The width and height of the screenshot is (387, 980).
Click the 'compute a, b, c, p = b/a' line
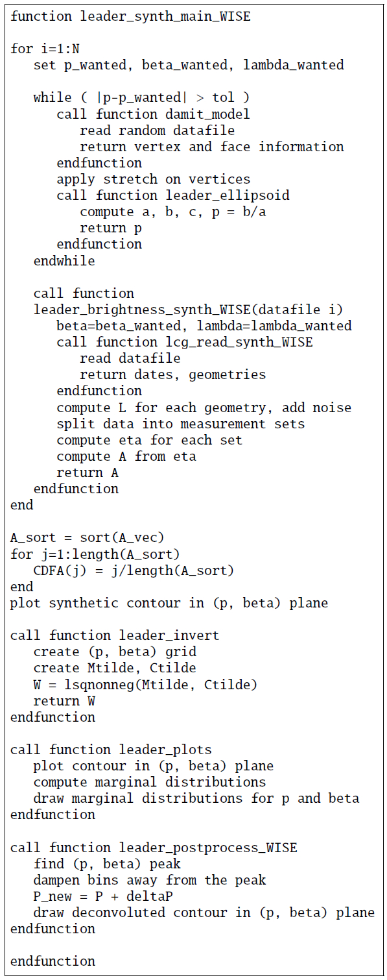173,212
